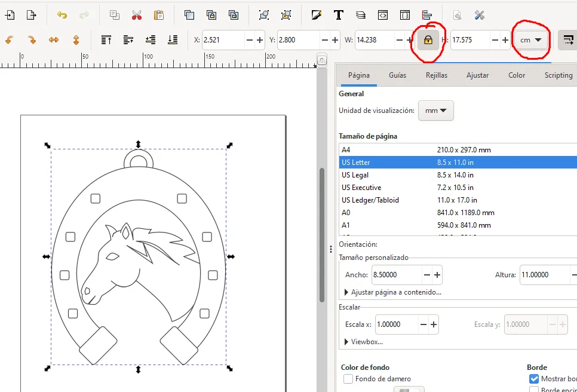Viewport: 577px width, 392px height.
Task: Flip selection horizontally
Action: (54, 40)
